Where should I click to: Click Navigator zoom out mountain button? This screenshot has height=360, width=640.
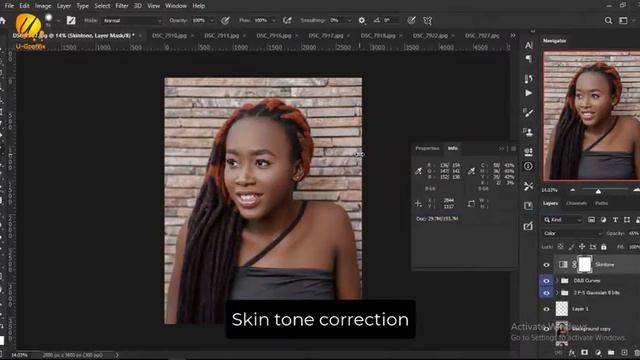pyautogui.click(x=573, y=190)
